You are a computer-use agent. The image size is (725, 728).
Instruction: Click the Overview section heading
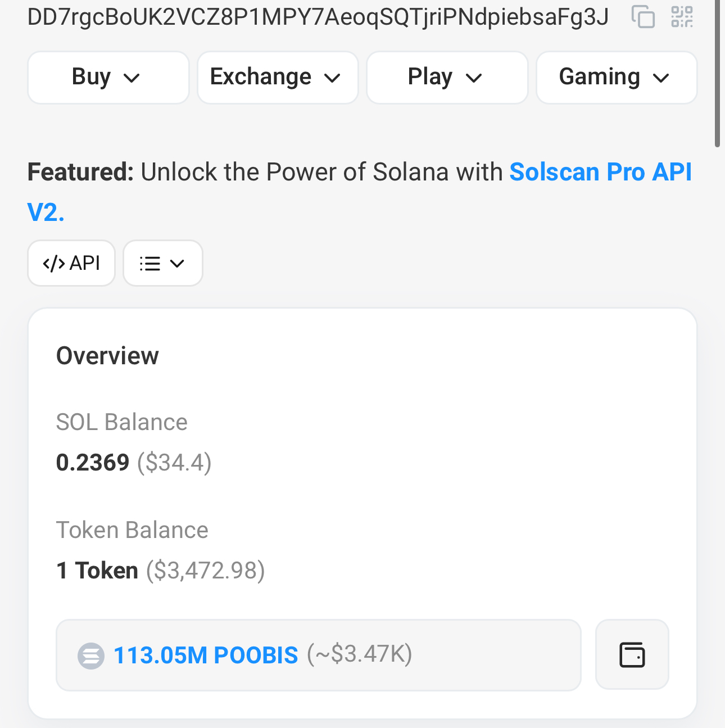107,356
